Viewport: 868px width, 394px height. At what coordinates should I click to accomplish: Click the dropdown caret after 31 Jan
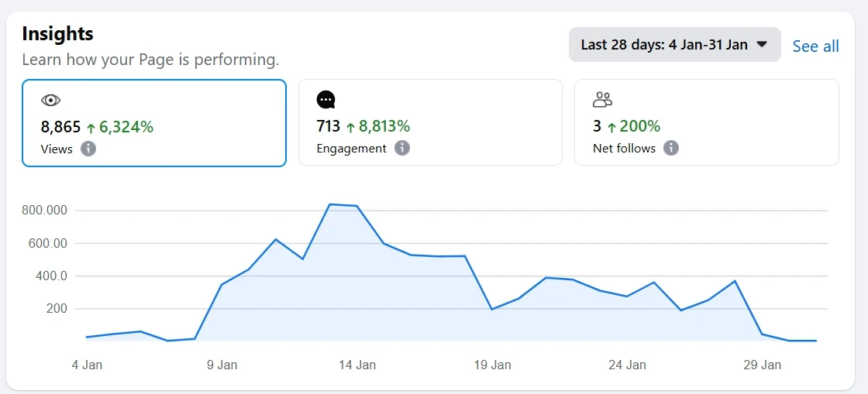[762, 45]
